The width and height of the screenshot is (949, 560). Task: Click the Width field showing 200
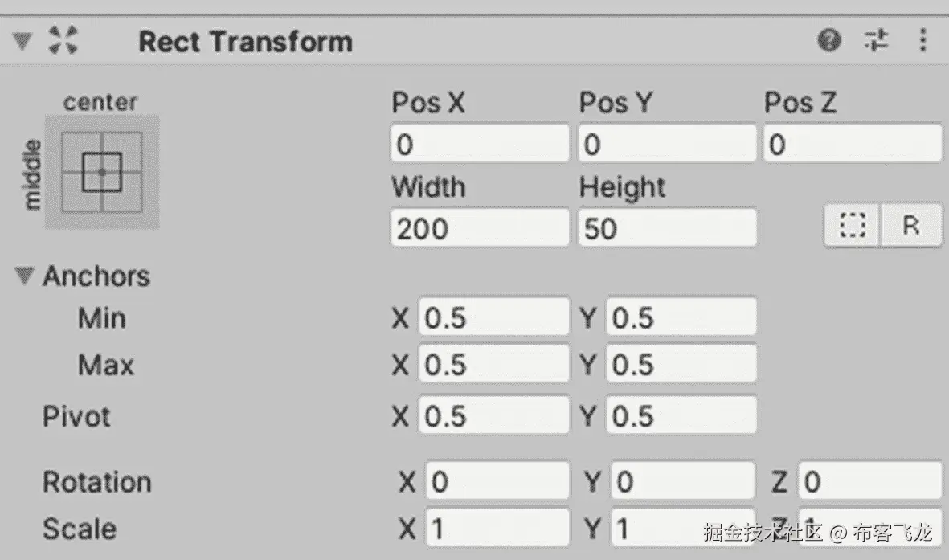[479, 227]
